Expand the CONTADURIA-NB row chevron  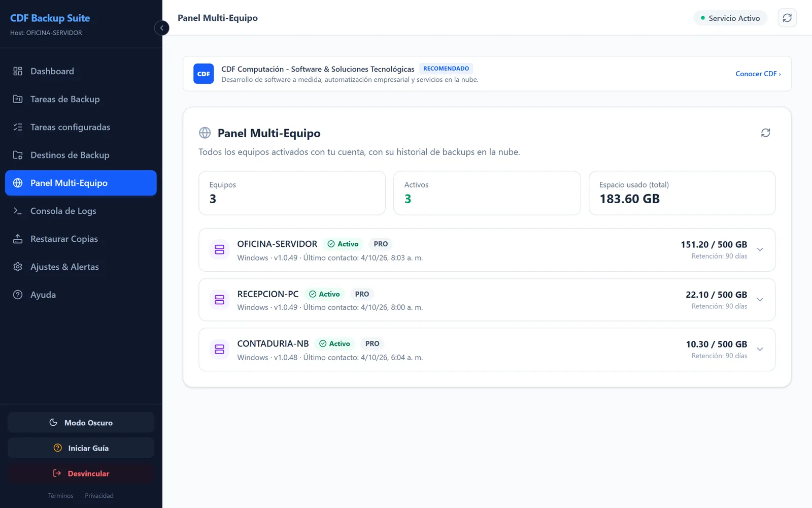(760, 349)
